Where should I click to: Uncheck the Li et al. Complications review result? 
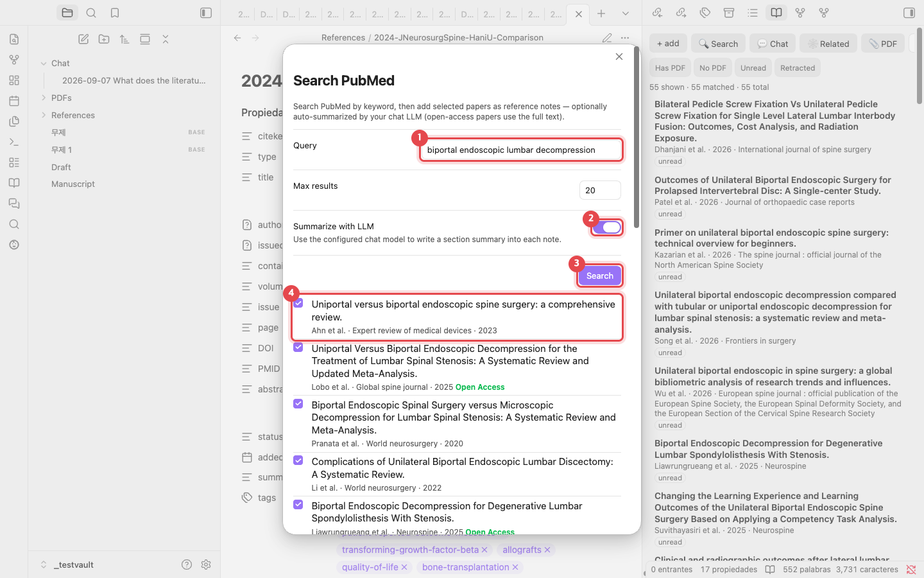coord(298,460)
